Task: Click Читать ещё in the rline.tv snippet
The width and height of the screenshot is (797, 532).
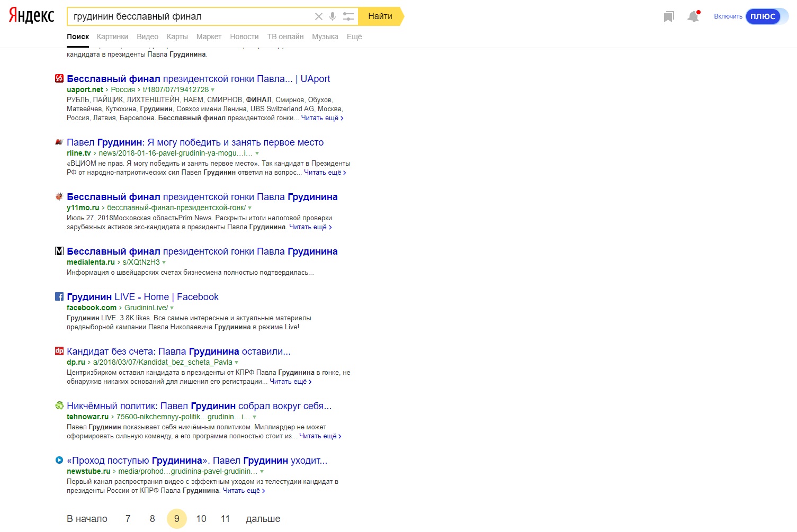Action: (325, 173)
